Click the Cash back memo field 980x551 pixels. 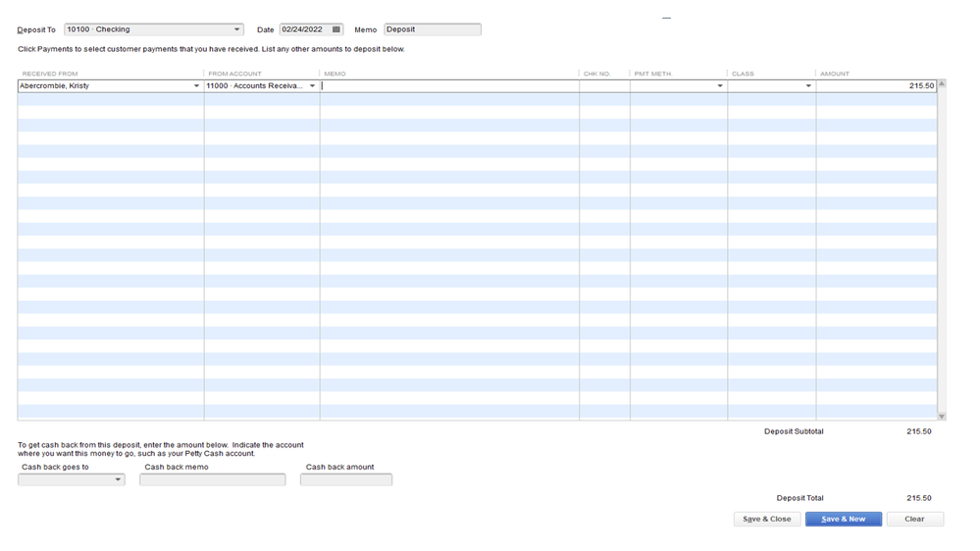tap(213, 479)
